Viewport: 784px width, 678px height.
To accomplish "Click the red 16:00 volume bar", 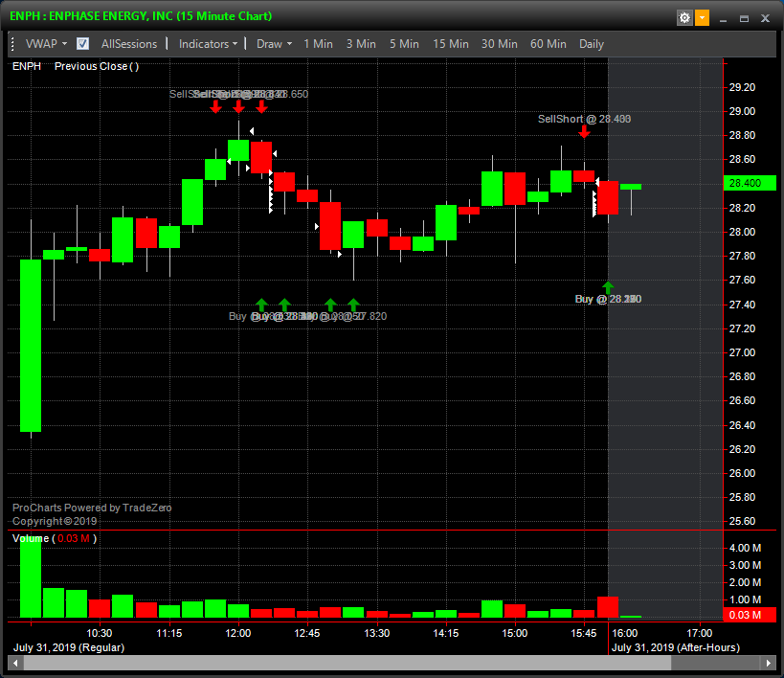I will [608, 607].
